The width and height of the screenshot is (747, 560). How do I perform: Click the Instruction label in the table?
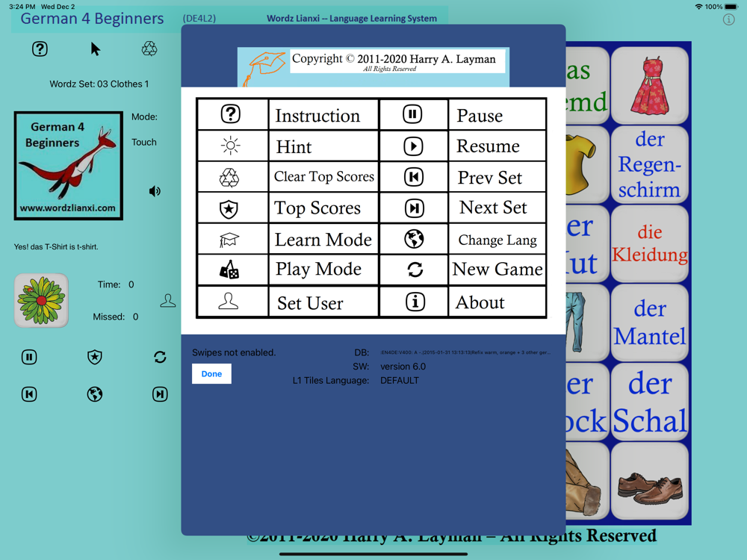click(x=317, y=116)
